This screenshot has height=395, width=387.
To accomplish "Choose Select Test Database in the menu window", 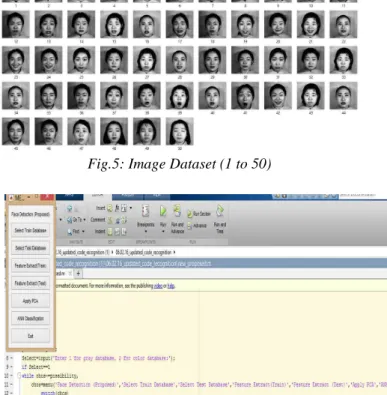I will tap(30, 248).
